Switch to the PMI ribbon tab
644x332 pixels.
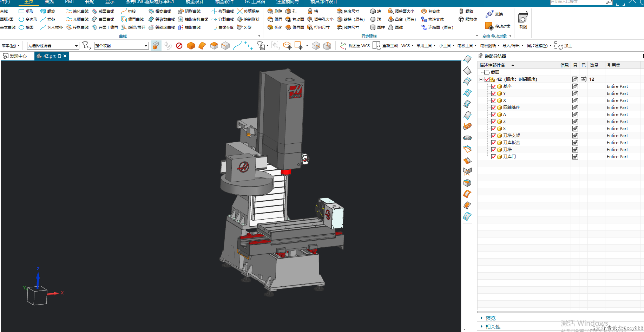tap(69, 2)
